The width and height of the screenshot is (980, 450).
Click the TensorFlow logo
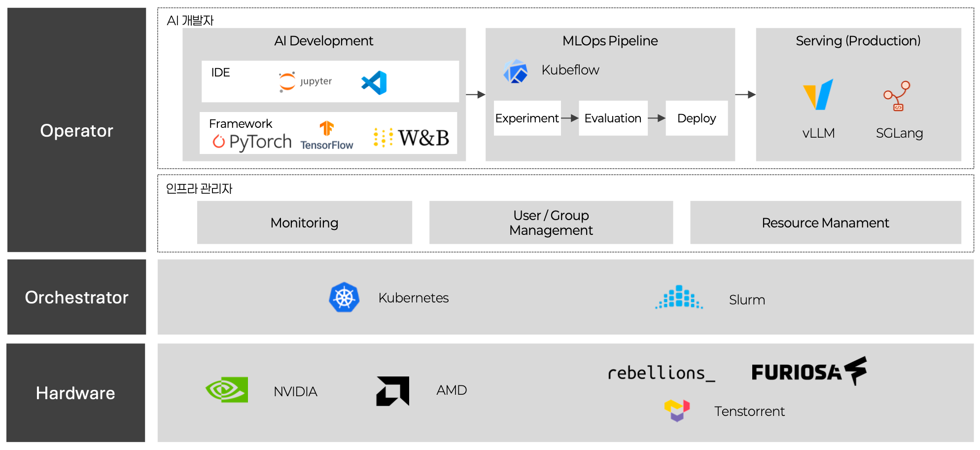tap(327, 136)
